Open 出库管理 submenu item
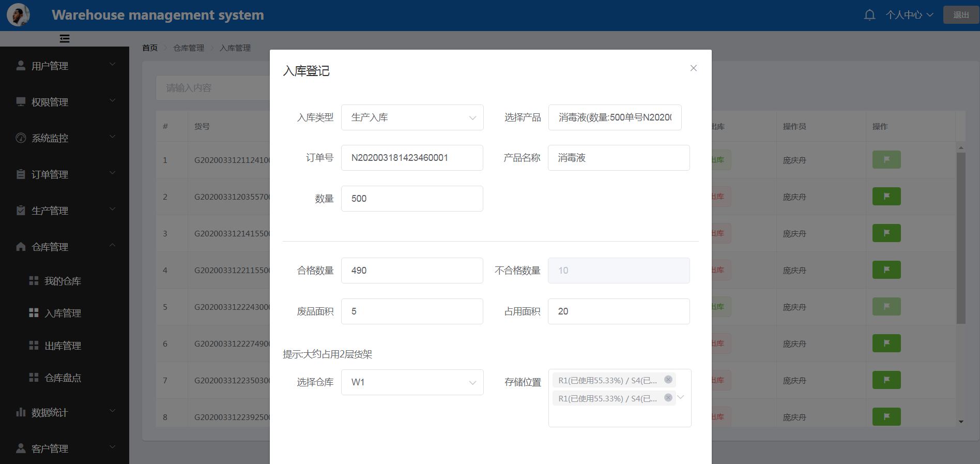The height and width of the screenshot is (464, 980). click(x=65, y=346)
